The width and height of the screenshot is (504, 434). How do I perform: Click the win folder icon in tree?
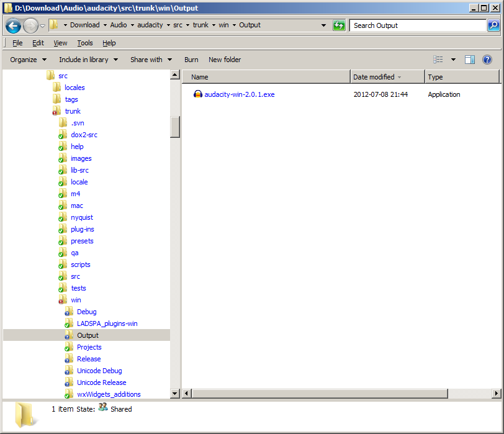click(63, 300)
